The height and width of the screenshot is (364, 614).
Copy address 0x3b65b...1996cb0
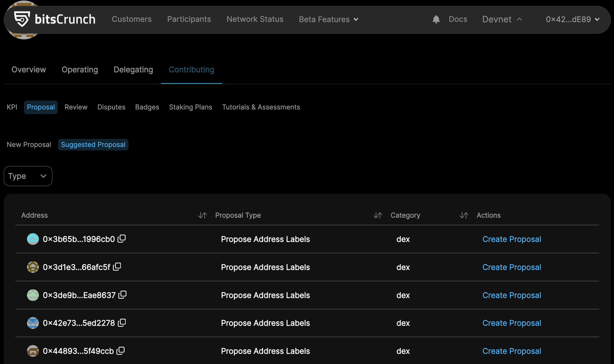point(122,239)
